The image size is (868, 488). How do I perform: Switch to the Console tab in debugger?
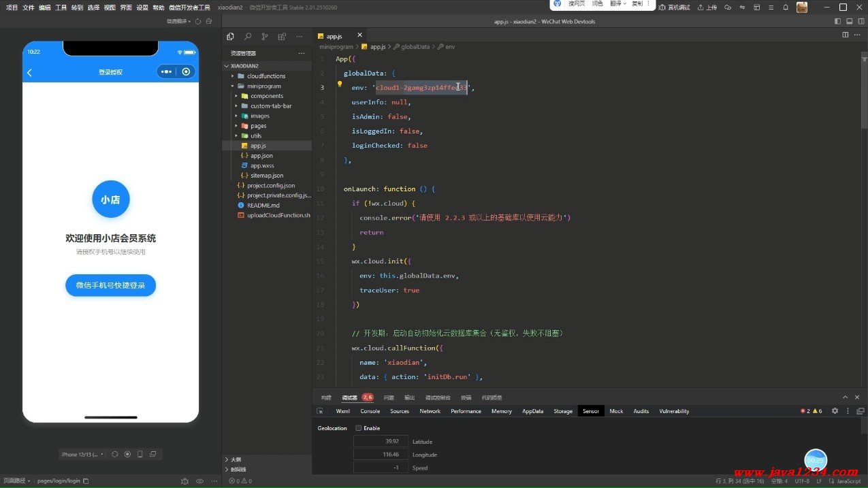[370, 411]
